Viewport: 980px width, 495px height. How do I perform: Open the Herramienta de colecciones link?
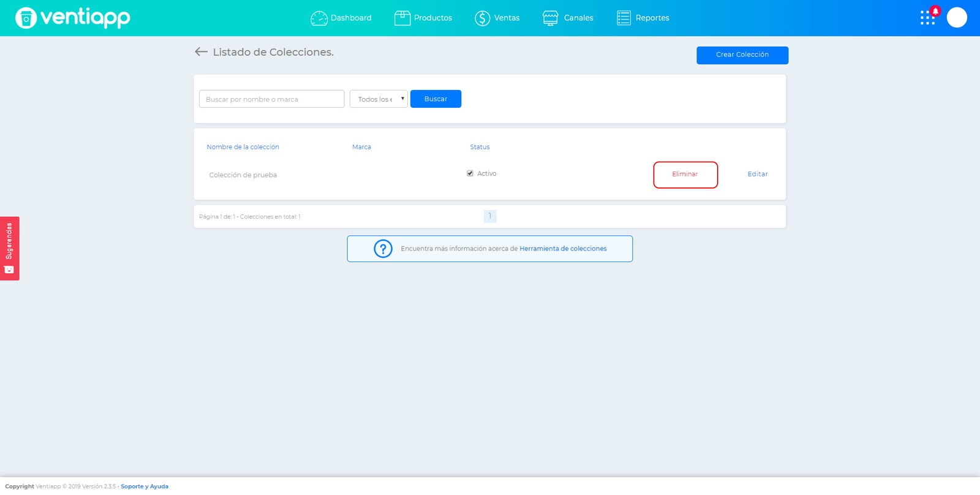563,249
